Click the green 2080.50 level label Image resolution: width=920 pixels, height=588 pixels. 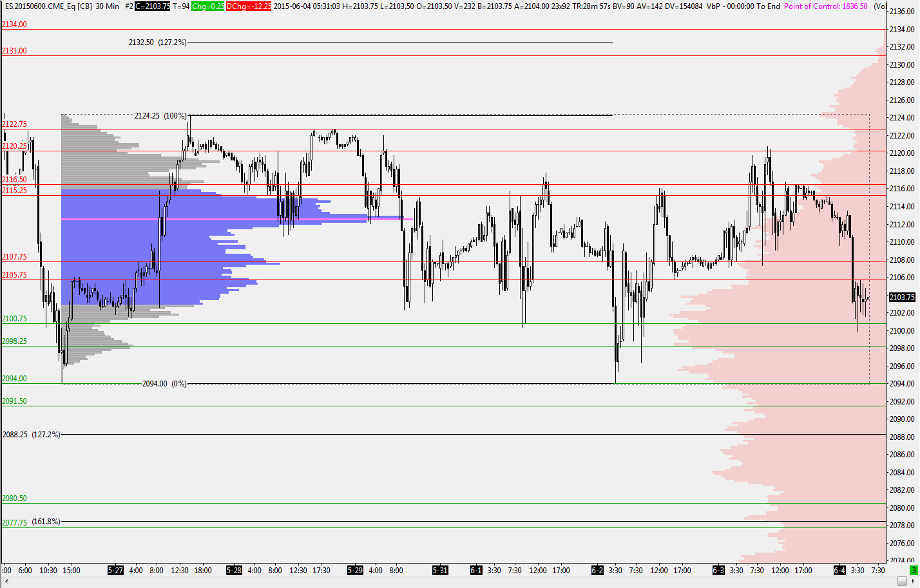pos(14,498)
